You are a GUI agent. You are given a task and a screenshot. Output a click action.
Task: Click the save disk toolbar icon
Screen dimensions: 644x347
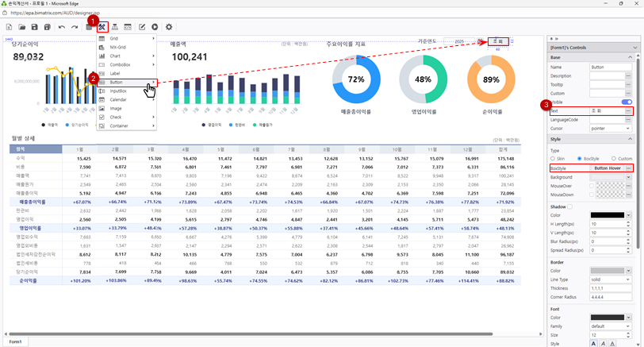[35, 27]
